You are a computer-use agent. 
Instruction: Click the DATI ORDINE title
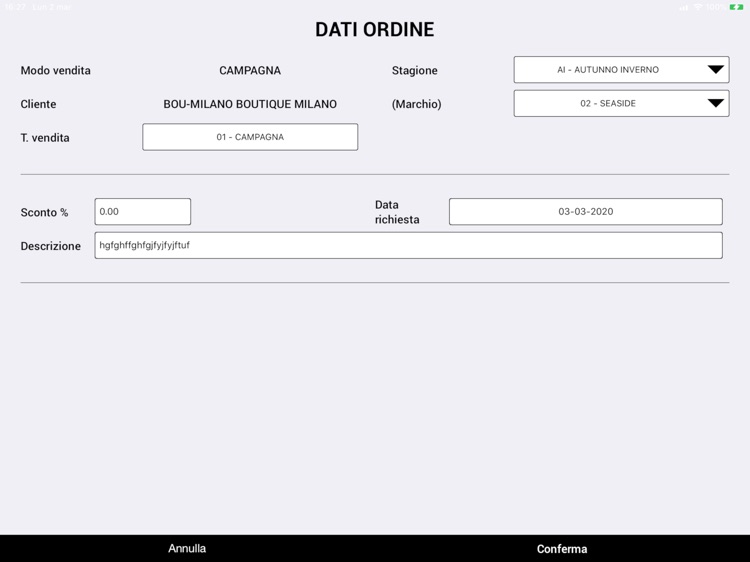click(375, 29)
